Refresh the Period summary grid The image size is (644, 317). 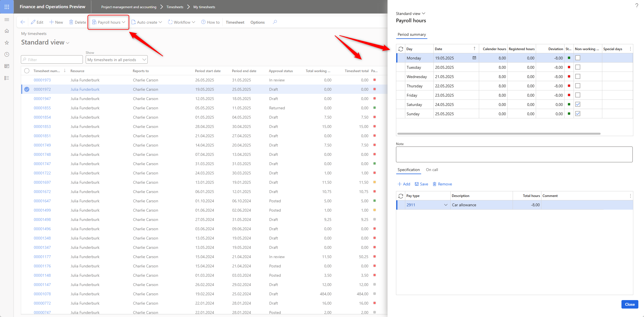point(400,49)
